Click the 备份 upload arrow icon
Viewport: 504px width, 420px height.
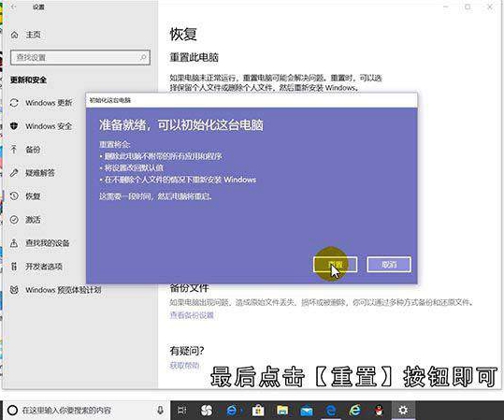pyautogui.click(x=14, y=150)
